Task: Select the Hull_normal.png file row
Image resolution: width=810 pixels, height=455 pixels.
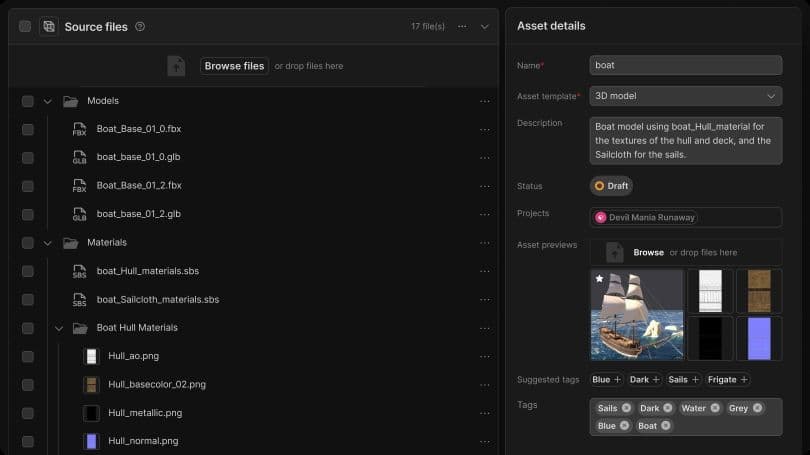Action: coord(253,441)
